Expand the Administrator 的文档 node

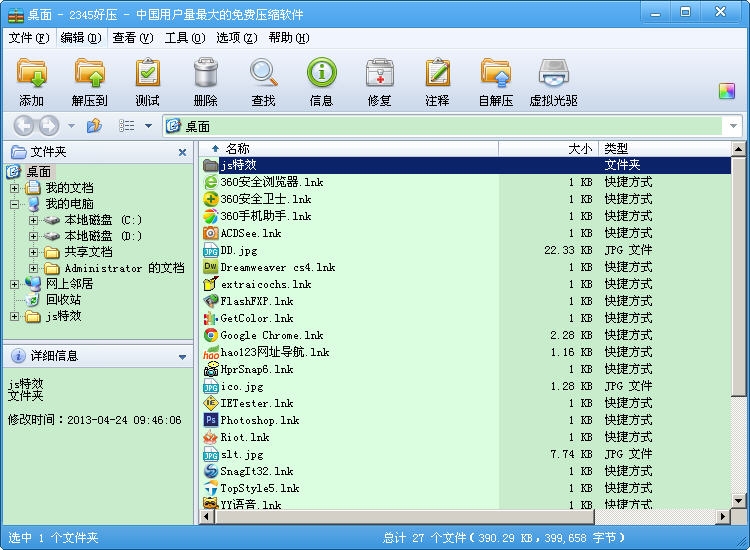(33, 268)
